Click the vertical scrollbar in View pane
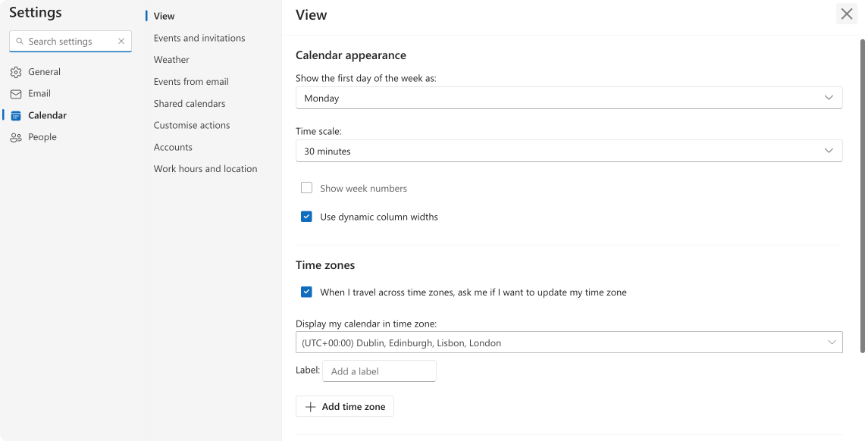The height and width of the screenshot is (441, 868). (x=862, y=195)
